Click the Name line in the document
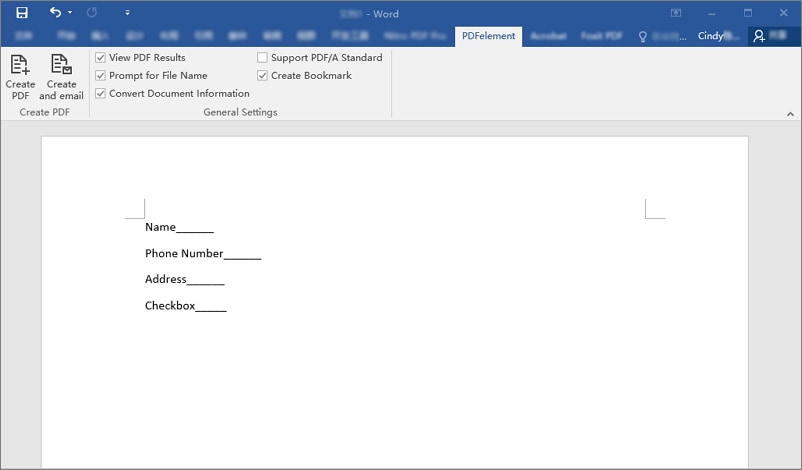The height and width of the screenshot is (470, 802). tap(180, 227)
